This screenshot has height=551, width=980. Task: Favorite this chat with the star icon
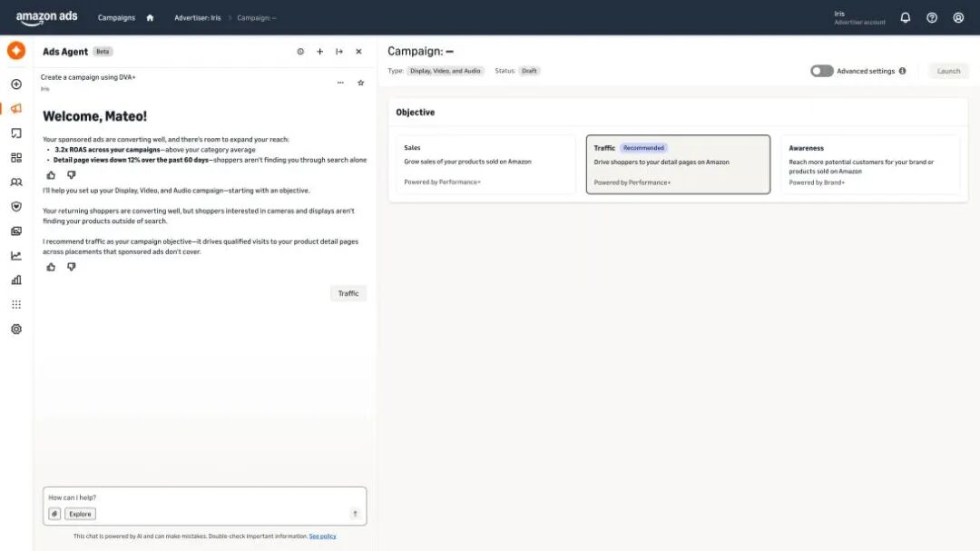coord(360,83)
